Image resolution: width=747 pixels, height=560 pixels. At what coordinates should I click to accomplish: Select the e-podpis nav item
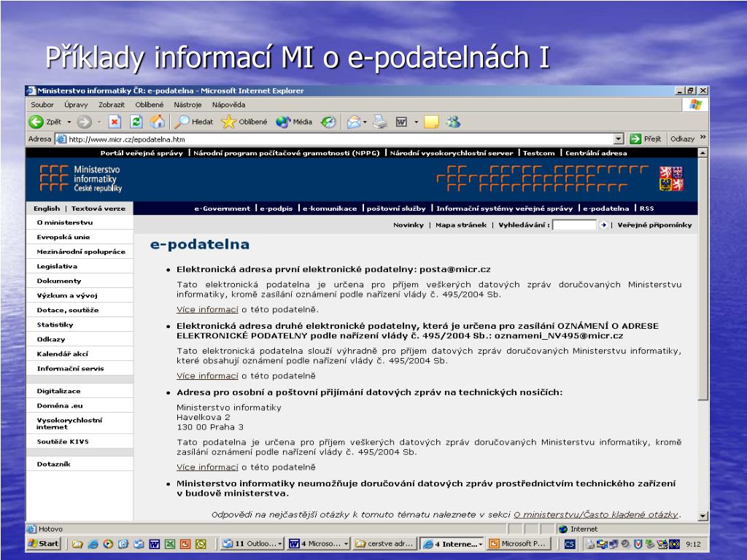pyautogui.click(x=276, y=208)
